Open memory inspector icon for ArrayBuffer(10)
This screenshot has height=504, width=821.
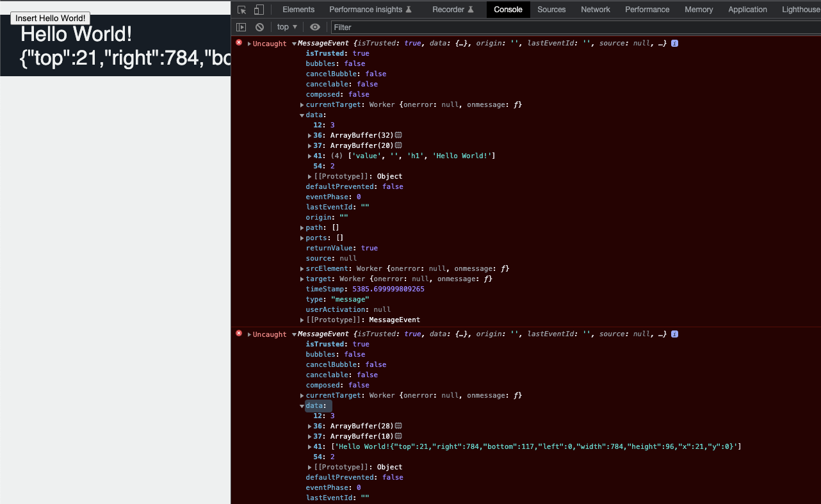tap(398, 436)
